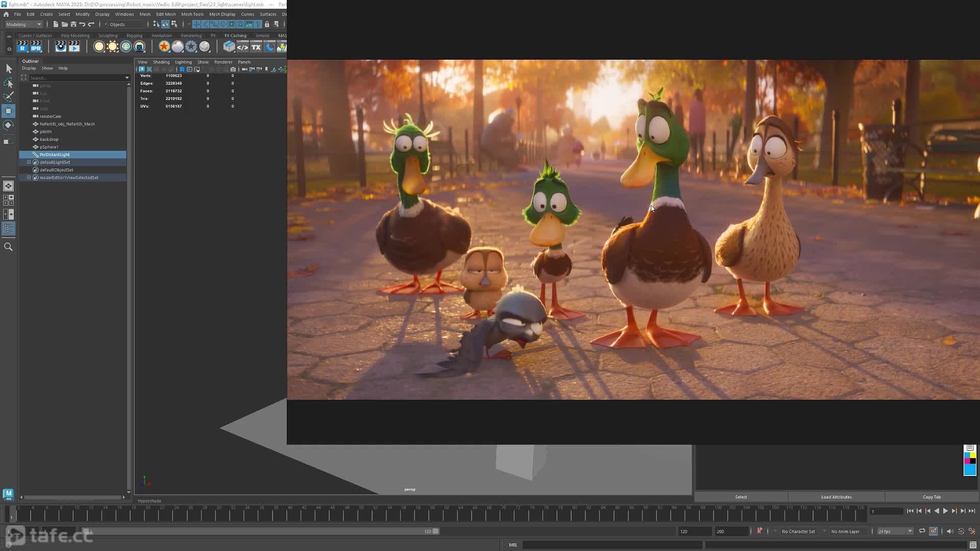This screenshot has height=551, width=980.
Task: Choose the Paint selection tool
Action: [9, 96]
